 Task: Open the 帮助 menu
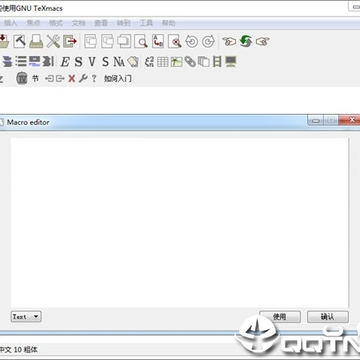(168, 23)
